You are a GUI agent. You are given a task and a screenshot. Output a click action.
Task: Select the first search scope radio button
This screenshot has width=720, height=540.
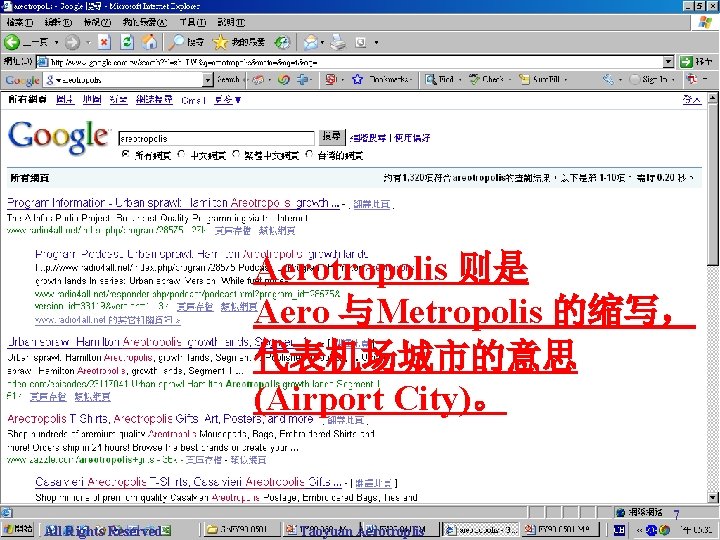coord(125,155)
